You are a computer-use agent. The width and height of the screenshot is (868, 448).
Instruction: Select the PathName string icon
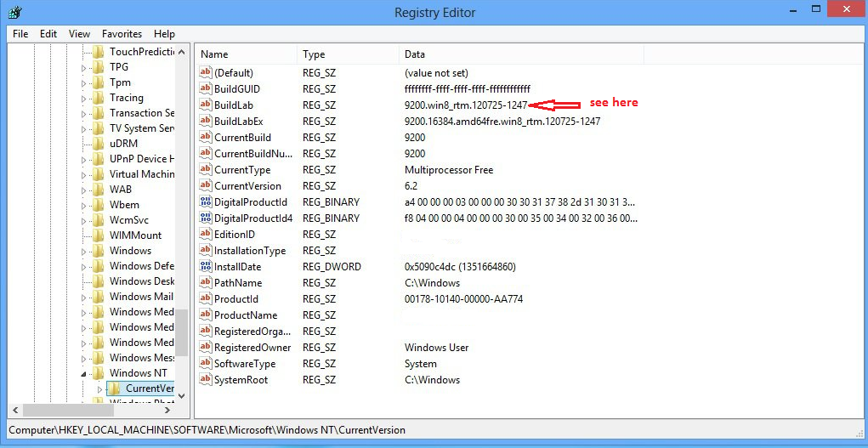206,283
